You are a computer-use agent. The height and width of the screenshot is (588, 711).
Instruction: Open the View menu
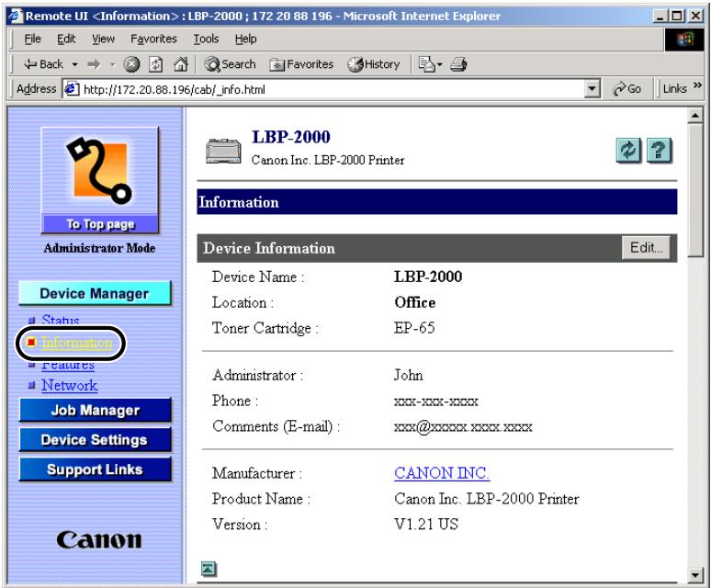pos(104,39)
